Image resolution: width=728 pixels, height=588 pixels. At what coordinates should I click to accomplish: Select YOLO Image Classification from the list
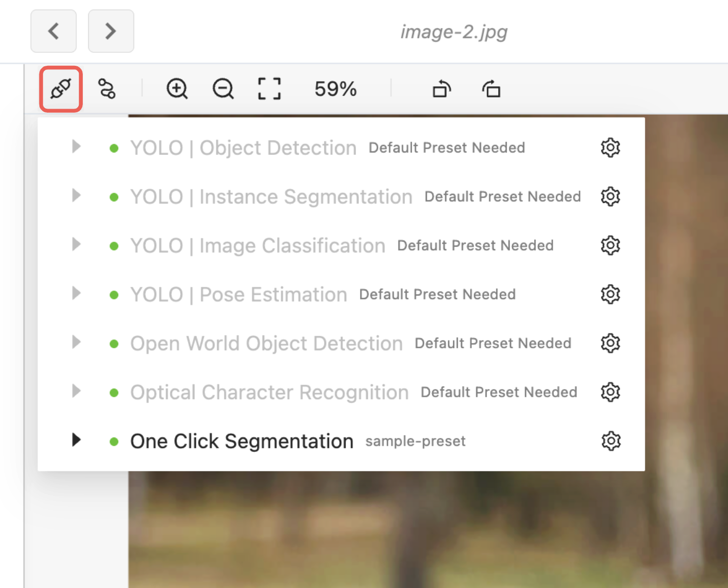coord(257,246)
